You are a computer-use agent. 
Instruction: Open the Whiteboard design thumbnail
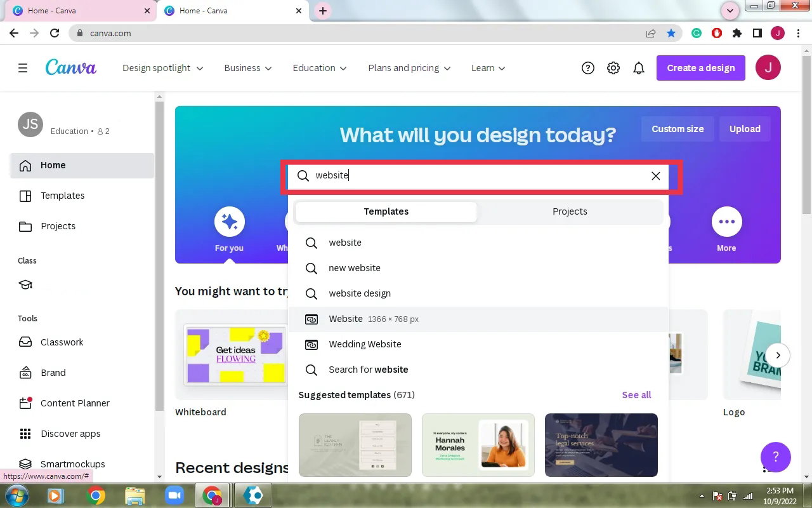[232, 355]
